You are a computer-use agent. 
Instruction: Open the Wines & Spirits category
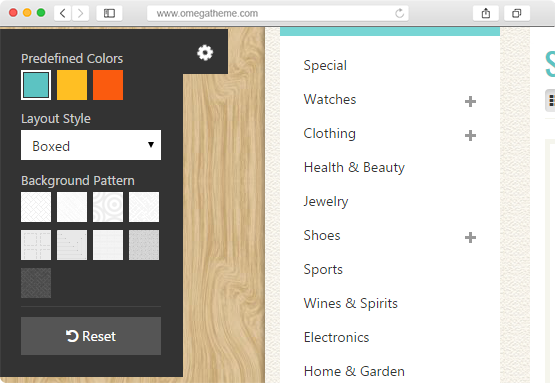[351, 303]
